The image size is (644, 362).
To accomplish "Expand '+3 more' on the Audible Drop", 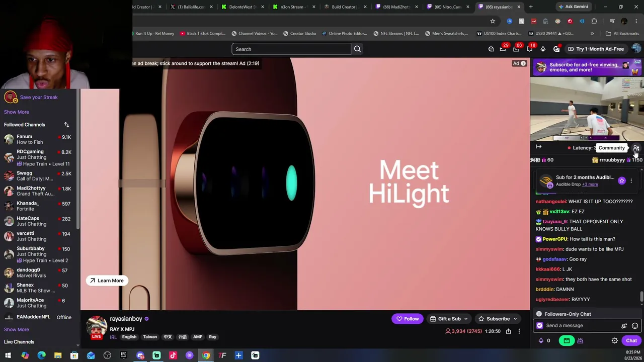I will 590,185.
